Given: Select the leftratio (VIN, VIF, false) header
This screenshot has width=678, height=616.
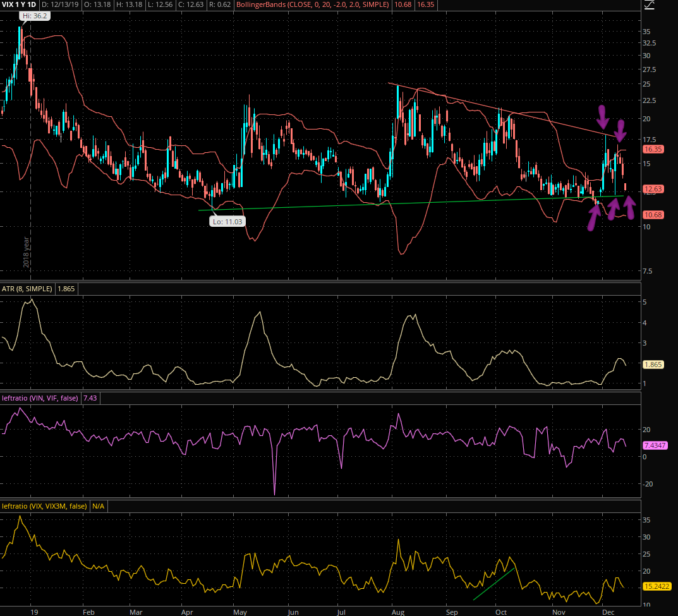Looking at the screenshot, I should (x=40, y=397).
